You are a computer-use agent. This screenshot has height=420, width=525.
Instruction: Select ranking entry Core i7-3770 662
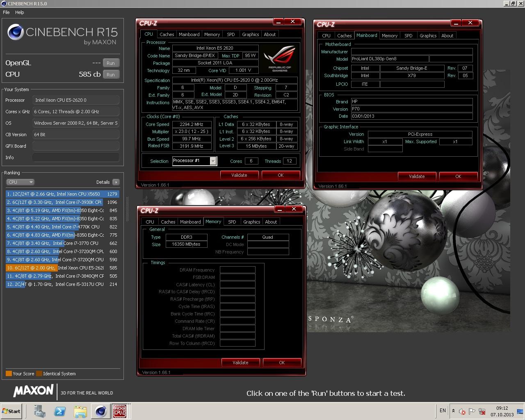tap(62, 243)
